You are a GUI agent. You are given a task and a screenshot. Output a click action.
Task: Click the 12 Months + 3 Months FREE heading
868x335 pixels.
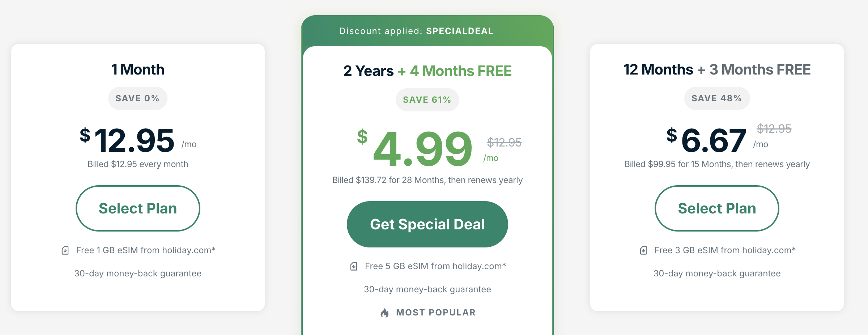coord(717,69)
